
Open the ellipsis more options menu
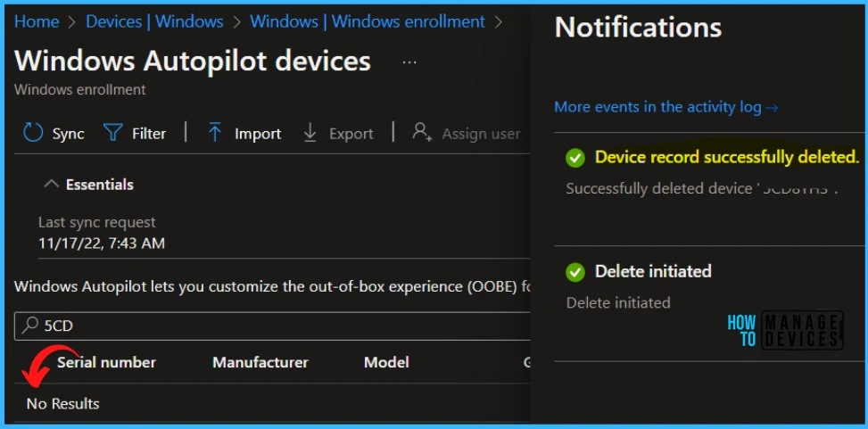(x=409, y=62)
